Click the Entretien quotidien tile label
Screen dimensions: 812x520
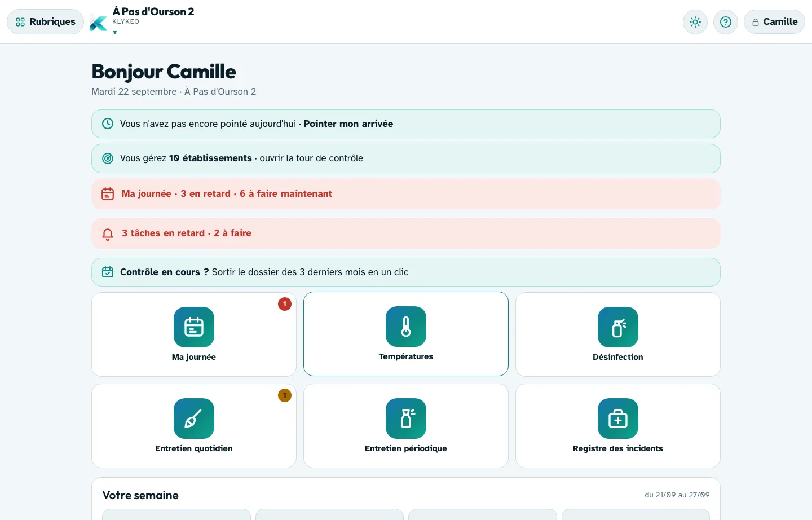coord(194,448)
